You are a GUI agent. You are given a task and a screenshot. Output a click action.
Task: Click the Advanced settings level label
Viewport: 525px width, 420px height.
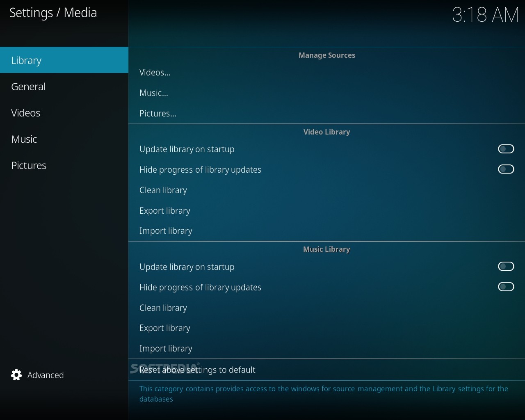(x=46, y=375)
